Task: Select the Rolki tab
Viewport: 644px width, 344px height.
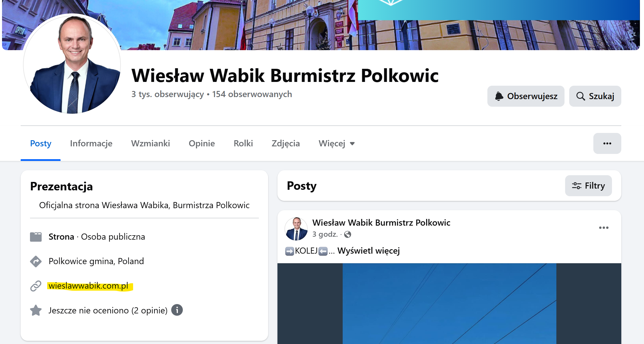Action: pyautogui.click(x=243, y=143)
